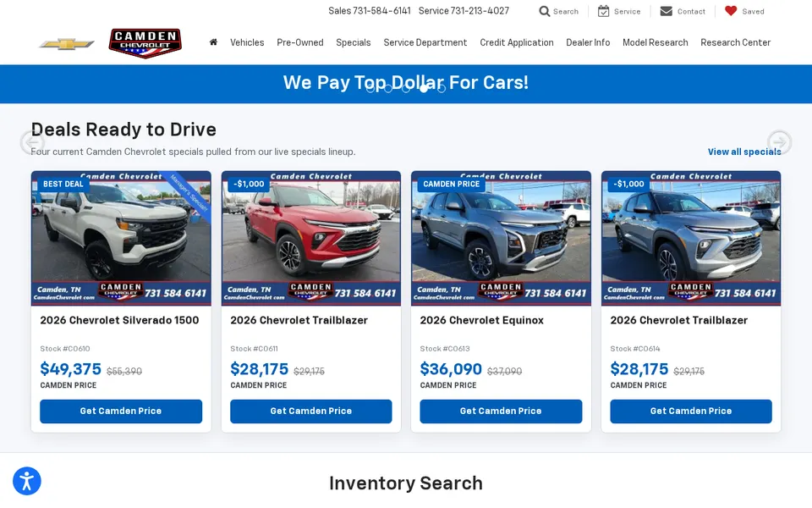Image resolution: width=812 pixels, height=508 pixels.
Task: Get Camden Price for Silverado 1500
Action: click(121, 411)
